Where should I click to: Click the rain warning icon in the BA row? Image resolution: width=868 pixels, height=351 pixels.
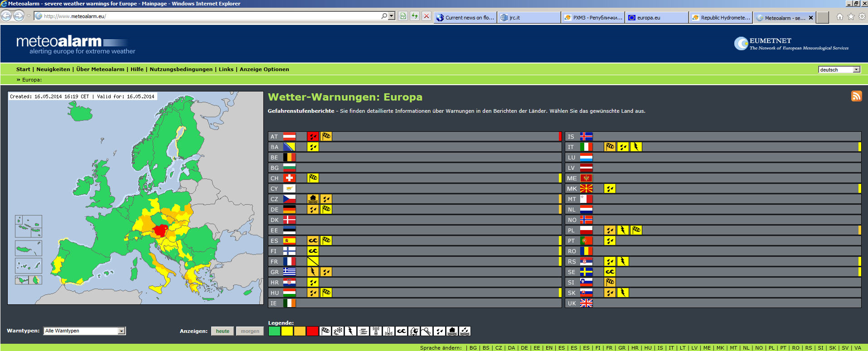[313, 147]
